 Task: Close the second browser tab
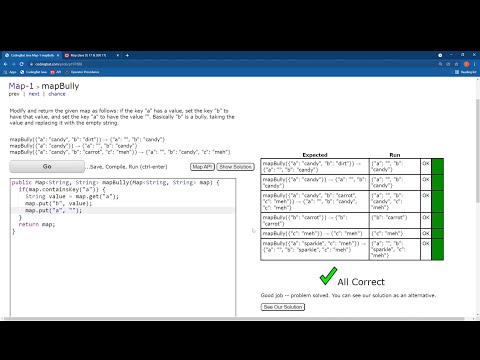[x=118, y=55]
